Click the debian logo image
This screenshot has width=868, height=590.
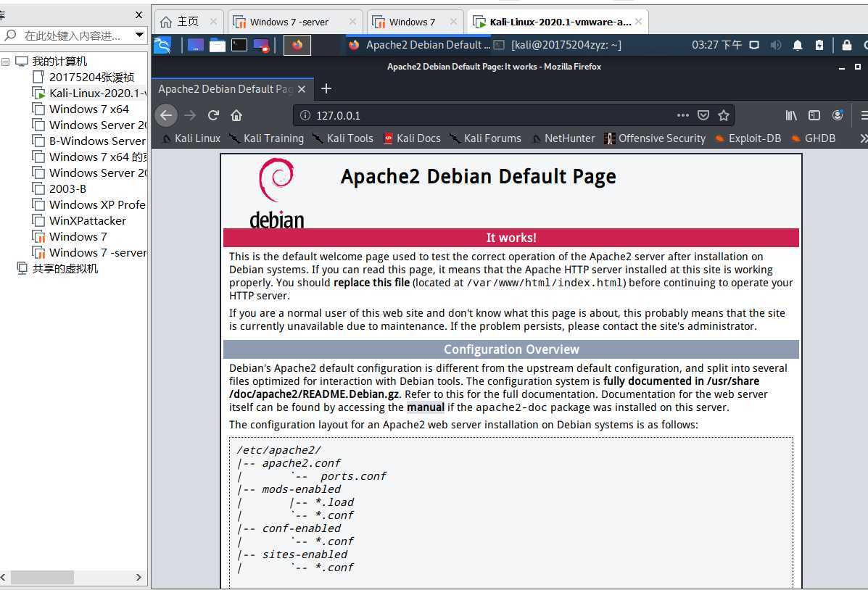[x=276, y=193]
